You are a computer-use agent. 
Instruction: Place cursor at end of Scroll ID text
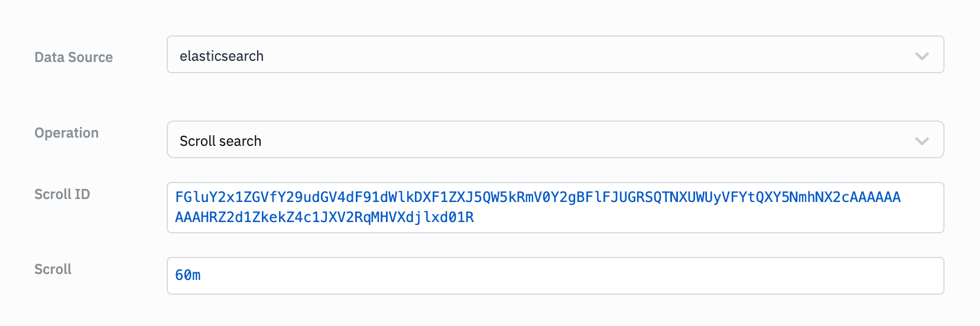pos(475,217)
